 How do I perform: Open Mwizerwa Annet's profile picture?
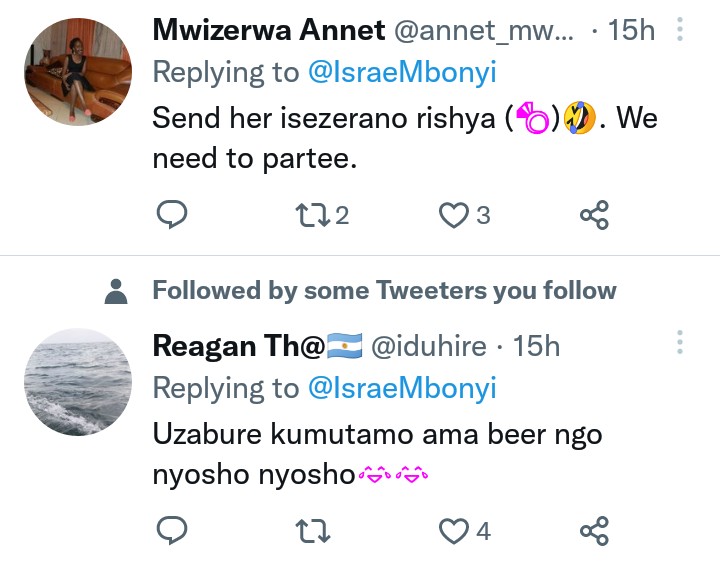click(x=77, y=71)
